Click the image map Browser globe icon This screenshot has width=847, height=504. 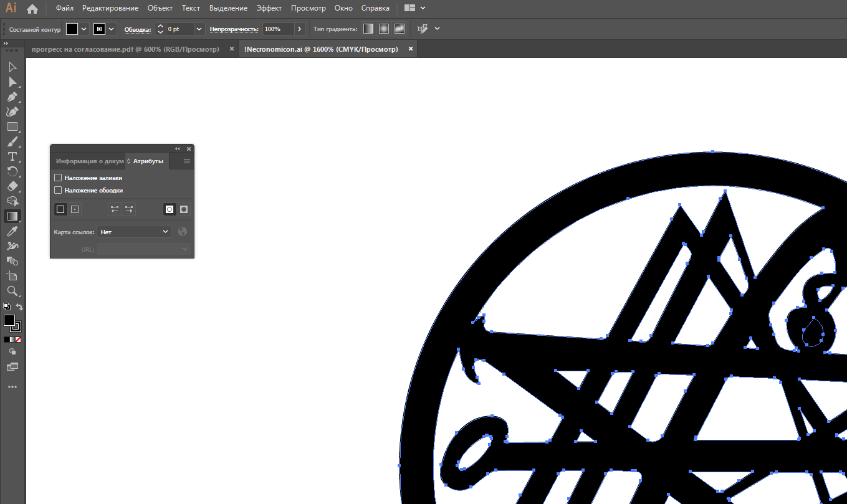183,232
